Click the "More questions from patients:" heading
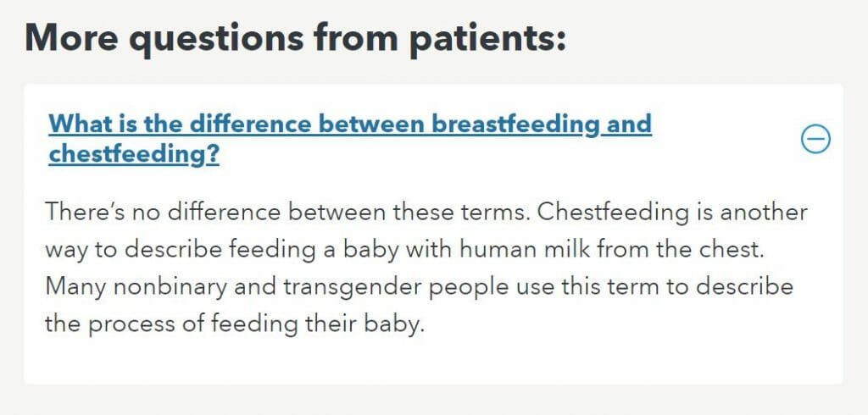This screenshot has height=415, width=868. 296,38
